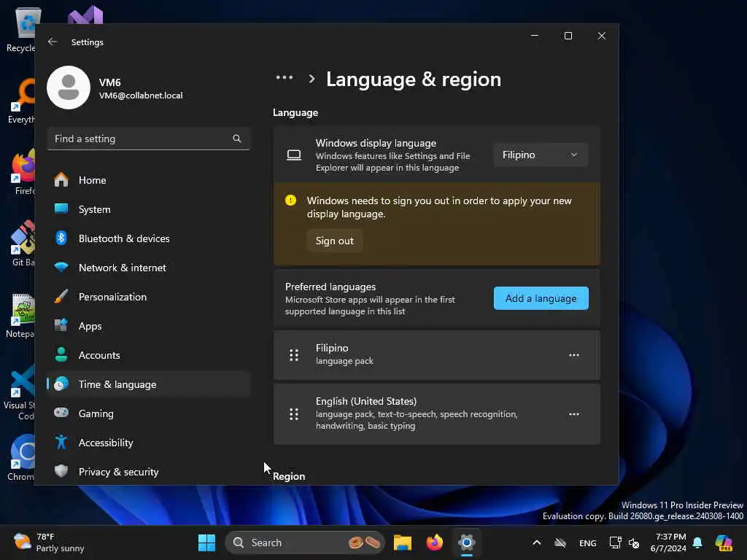Open the notifications bell icon

[697, 542]
